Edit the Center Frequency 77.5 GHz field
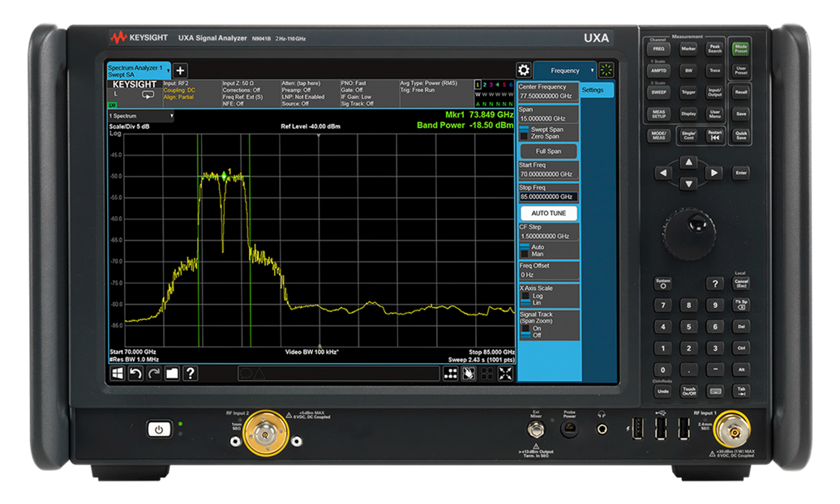This screenshot has width=840, height=504. pos(549,92)
